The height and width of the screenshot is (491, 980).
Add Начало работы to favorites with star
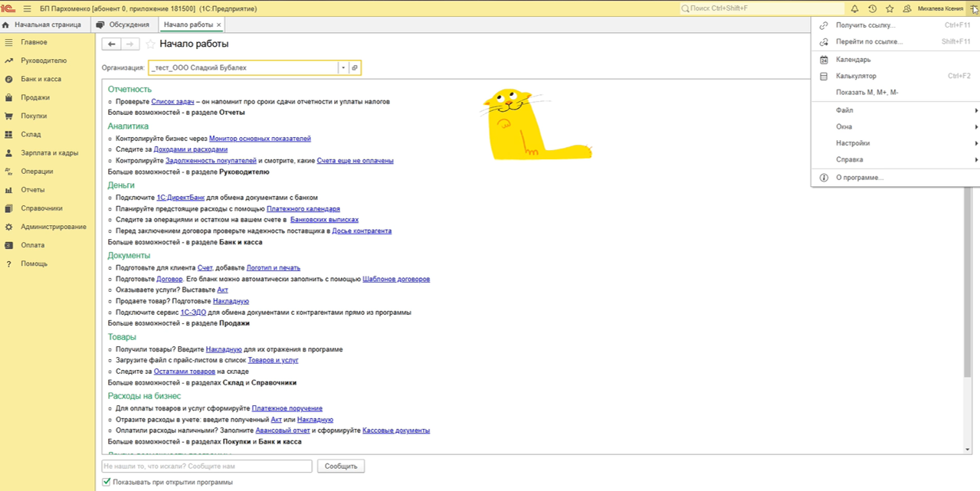point(150,44)
